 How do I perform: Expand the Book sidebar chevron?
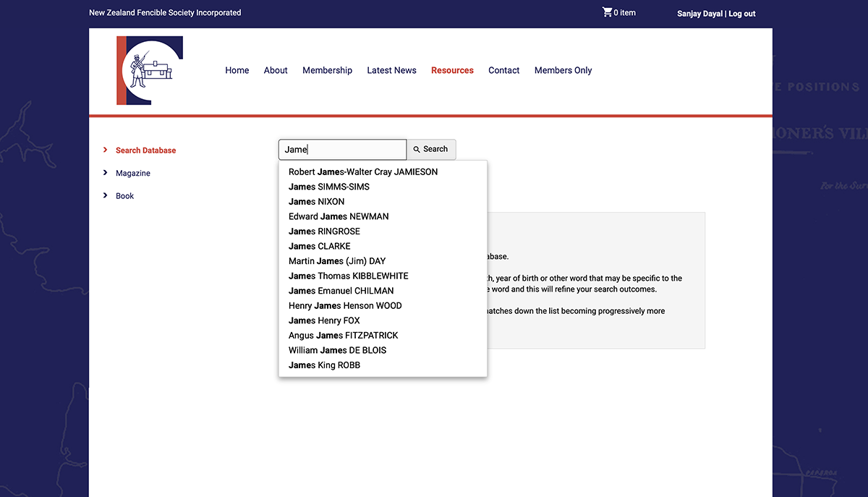106,195
